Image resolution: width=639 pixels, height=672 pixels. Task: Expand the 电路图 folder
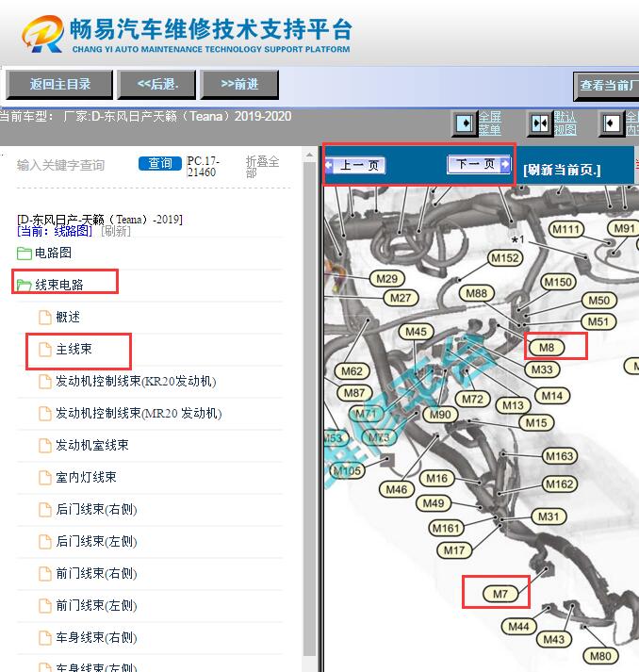coord(53,253)
